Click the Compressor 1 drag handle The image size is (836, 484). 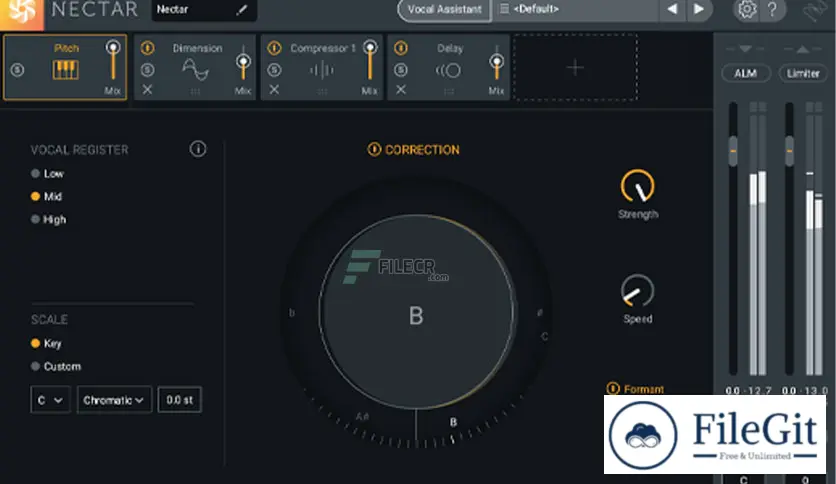pos(322,92)
